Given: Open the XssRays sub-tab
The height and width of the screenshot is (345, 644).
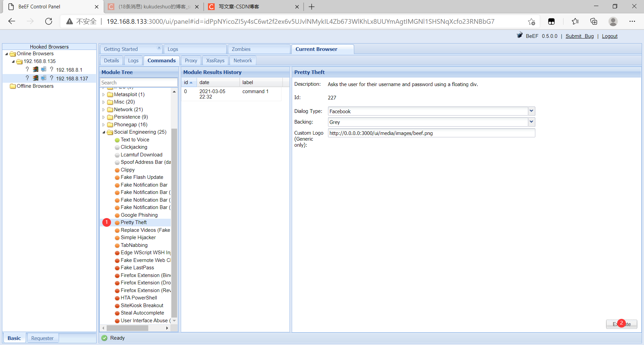Looking at the screenshot, I should point(215,61).
